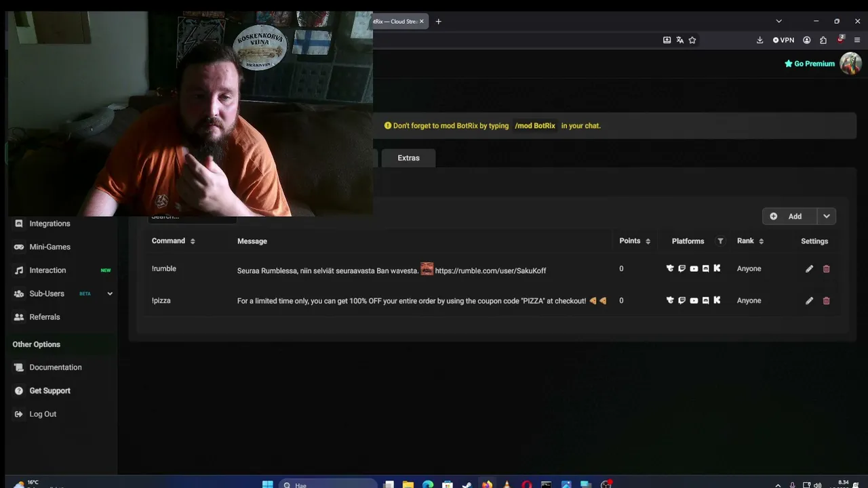Click the Anyone rank in the !pizza row
868x488 pixels.
tap(749, 301)
